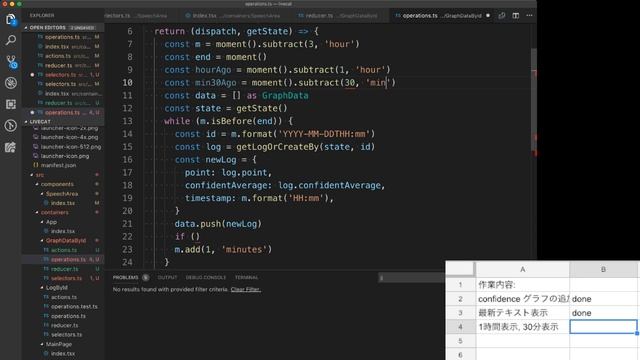Click spreadsheet cell containing 作業内容:
Viewport: 640px width, 360px height.
click(522, 284)
